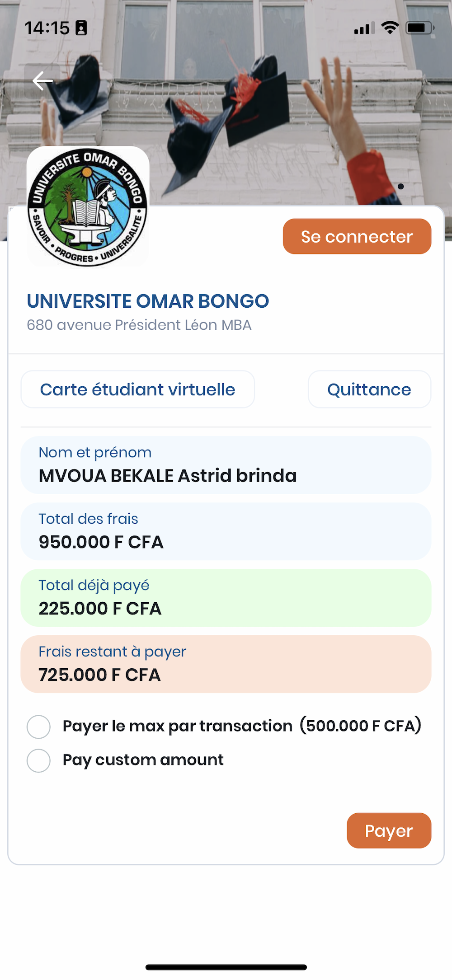Tap the green Total déjà payé card

(x=226, y=598)
